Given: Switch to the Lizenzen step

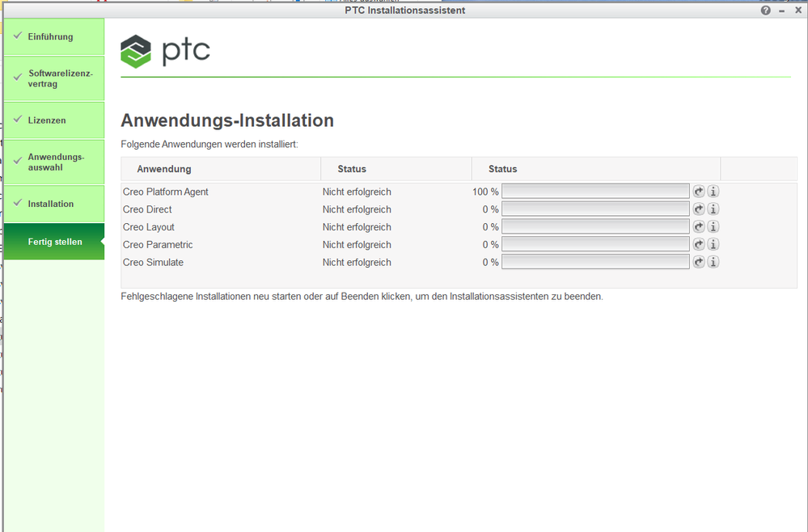Looking at the screenshot, I should point(54,120).
